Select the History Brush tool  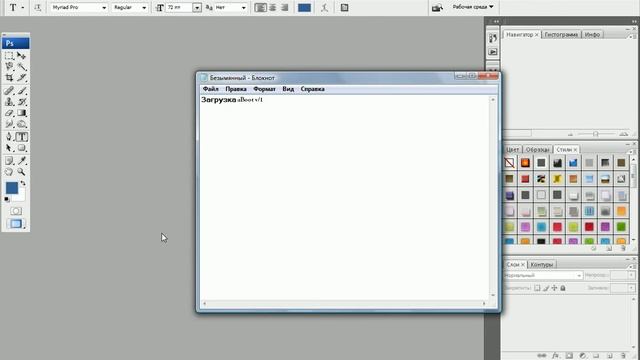pyautogui.click(x=22, y=101)
